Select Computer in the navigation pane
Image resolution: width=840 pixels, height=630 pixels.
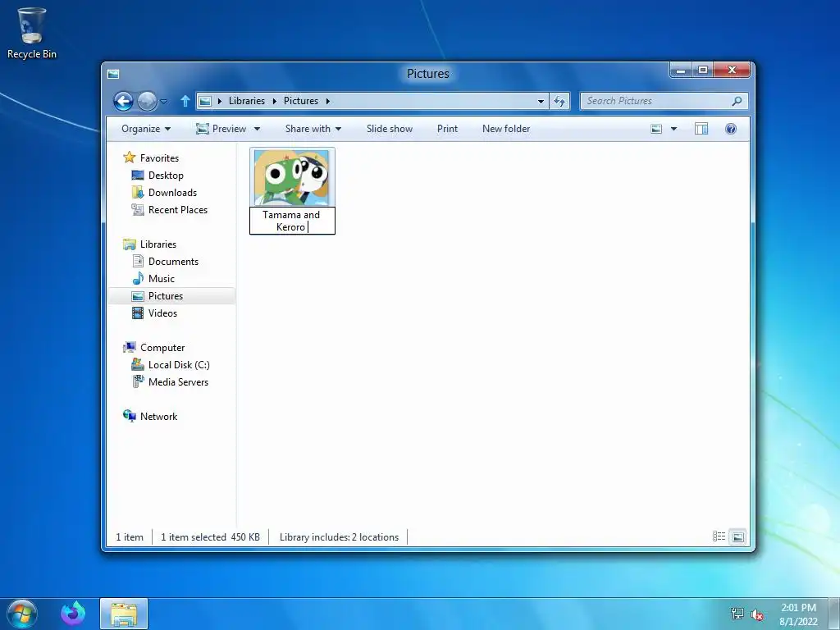[162, 348]
